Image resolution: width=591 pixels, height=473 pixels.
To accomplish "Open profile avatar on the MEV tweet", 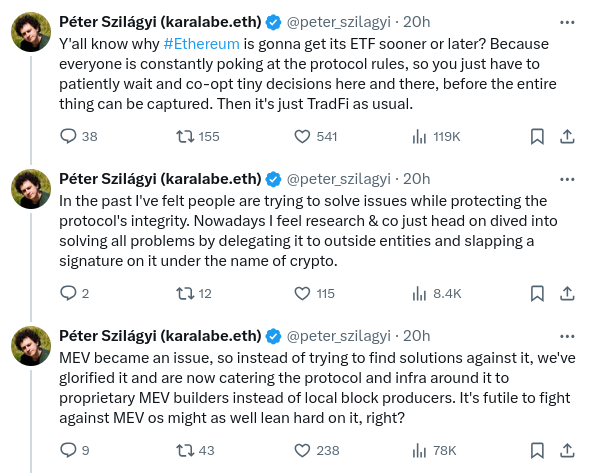I will (x=31, y=346).
